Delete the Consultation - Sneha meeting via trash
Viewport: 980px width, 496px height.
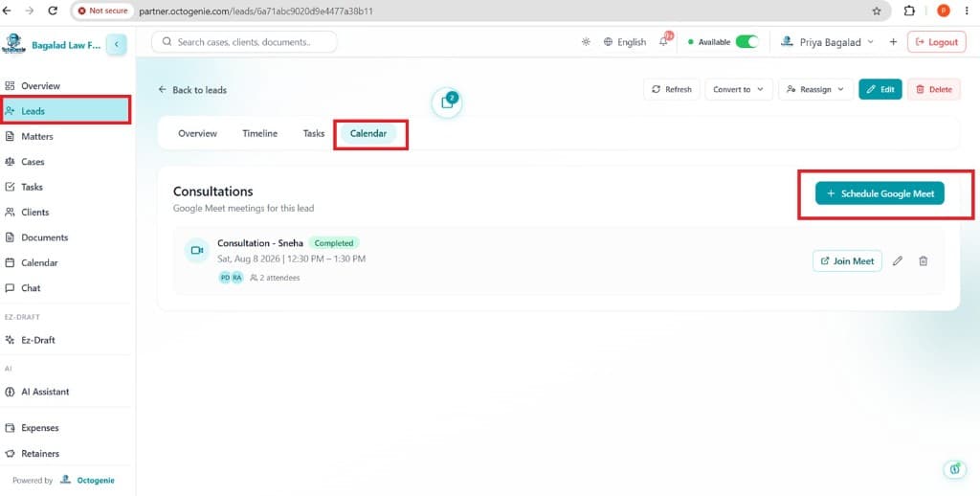point(924,260)
